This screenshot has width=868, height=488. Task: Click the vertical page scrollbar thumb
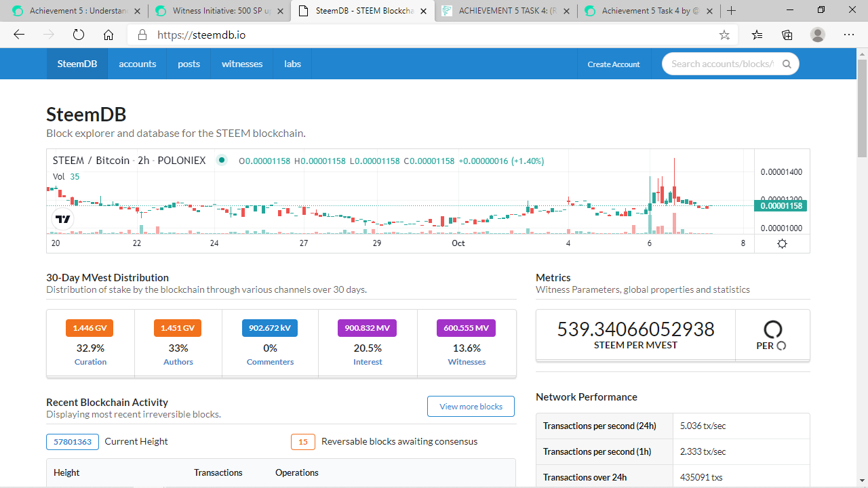pos(862,108)
